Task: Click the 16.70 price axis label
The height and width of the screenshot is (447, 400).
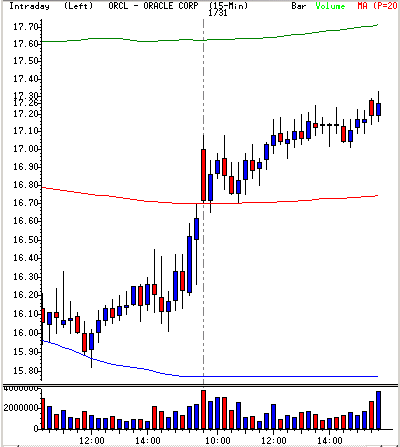Action: [27, 203]
